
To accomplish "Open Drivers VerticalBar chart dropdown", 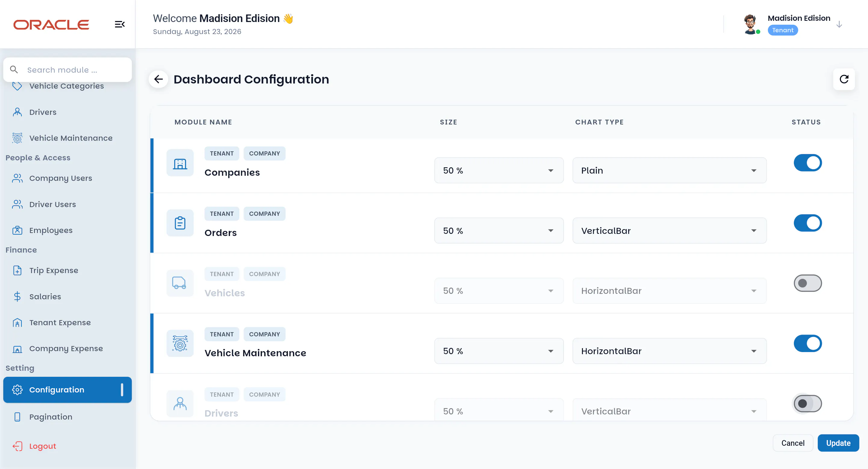I will pyautogui.click(x=669, y=410).
